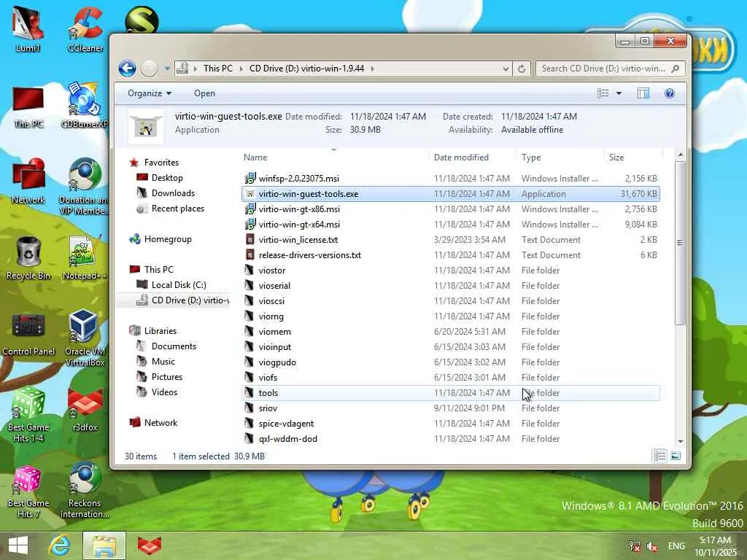Open r3dfox from the taskbar

149,545
